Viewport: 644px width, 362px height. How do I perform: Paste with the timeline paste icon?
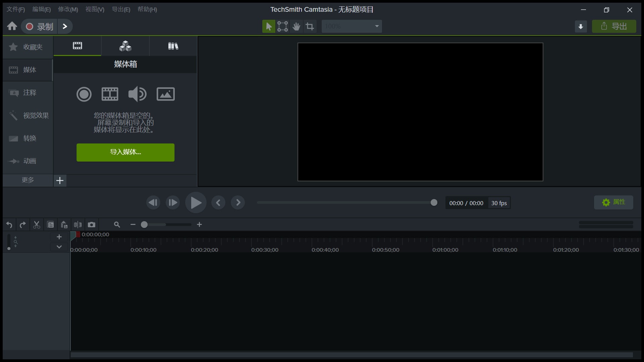click(x=64, y=225)
